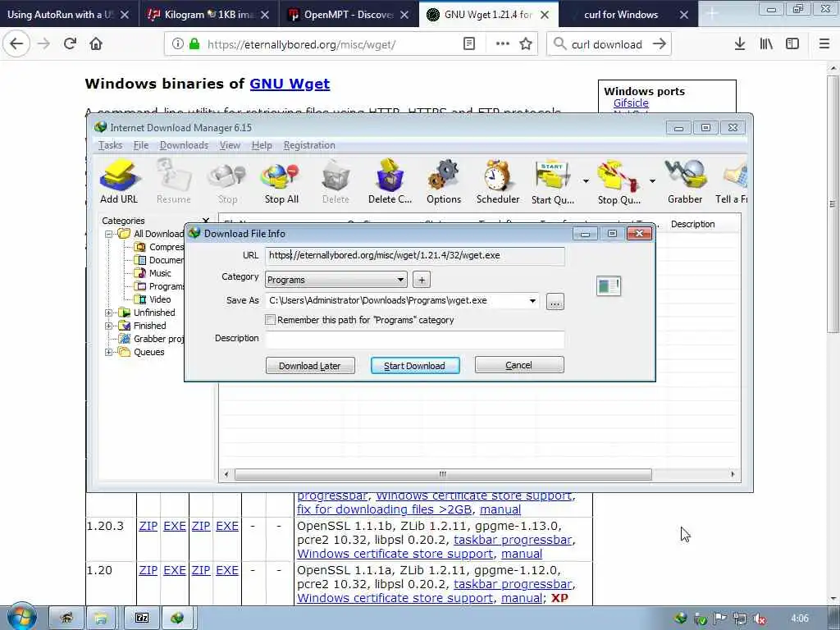
Task: Open browser downloads panel arrow
Action: pyautogui.click(x=739, y=44)
